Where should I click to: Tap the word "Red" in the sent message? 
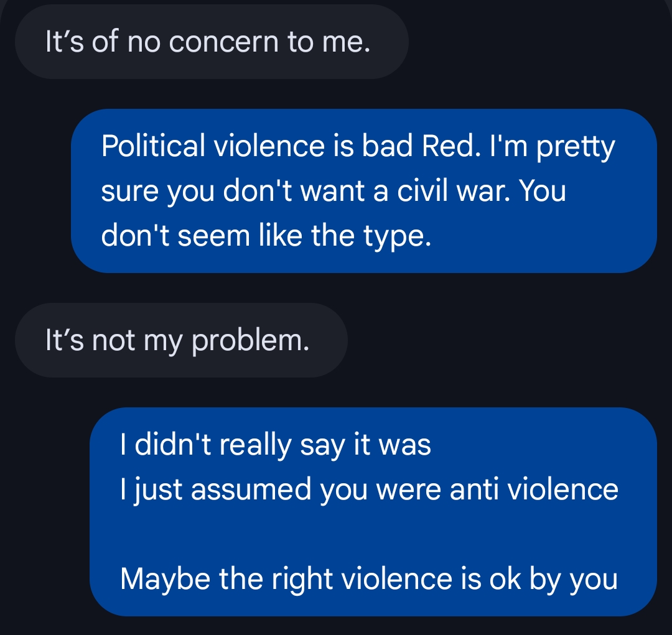449,146
